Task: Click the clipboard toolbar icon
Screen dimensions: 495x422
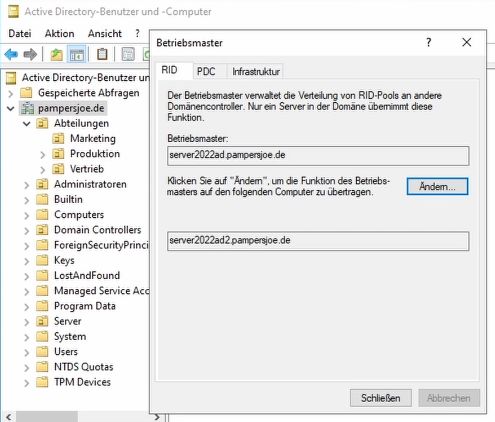Action: (x=102, y=54)
